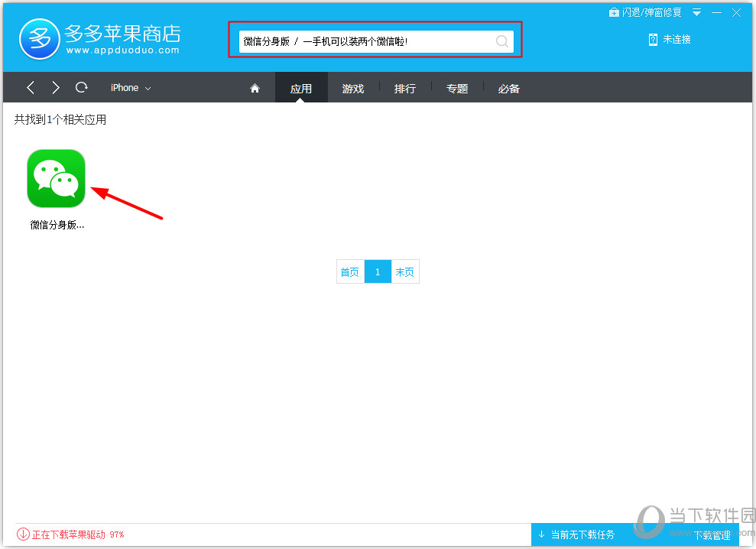Screen dimensions: 756x549
Task: Open the title bar main menu arrow
Action: (696, 12)
